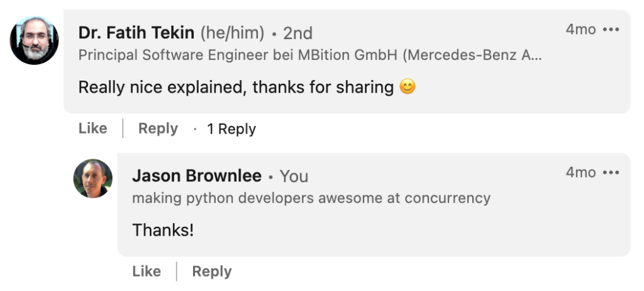The width and height of the screenshot is (644, 291).
Task: Open options menu on Fatih Tekin's comment
Action: click(611, 30)
